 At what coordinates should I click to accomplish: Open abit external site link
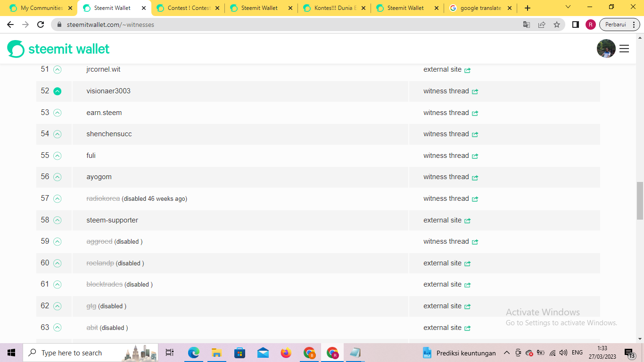(x=447, y=328)
